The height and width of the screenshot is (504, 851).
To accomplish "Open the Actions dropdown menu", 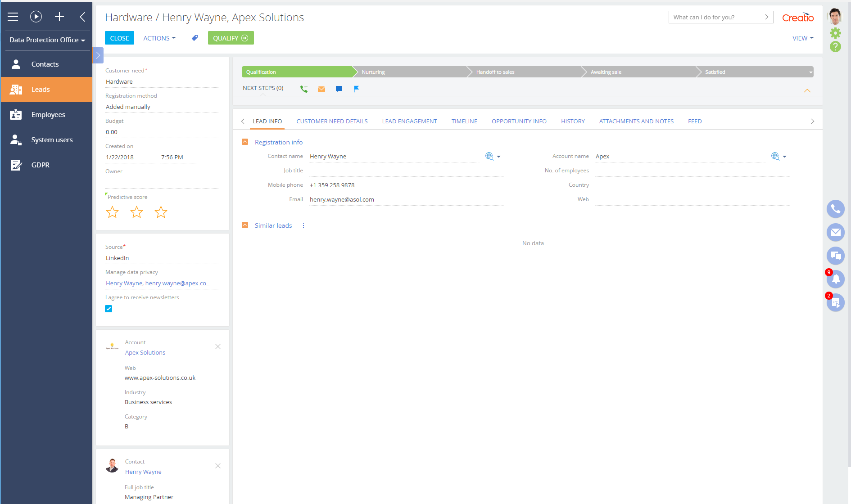I will (x=159, y=38).
